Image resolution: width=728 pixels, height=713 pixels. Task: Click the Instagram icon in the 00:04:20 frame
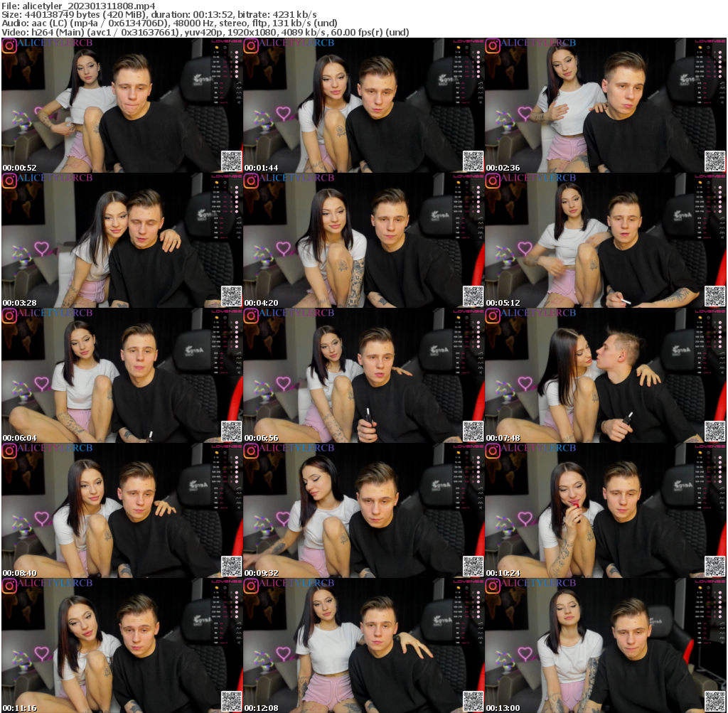(251, 181)
